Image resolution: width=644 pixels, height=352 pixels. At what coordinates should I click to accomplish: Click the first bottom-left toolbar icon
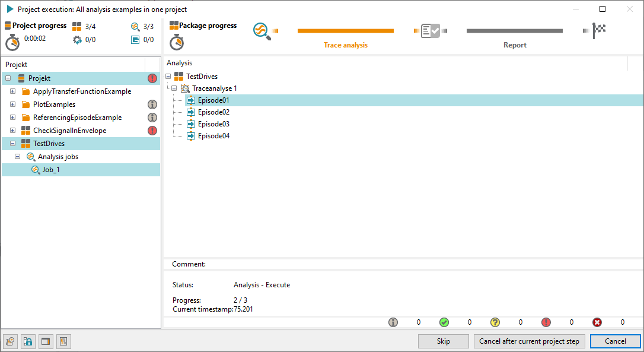(x=10, y=341)
